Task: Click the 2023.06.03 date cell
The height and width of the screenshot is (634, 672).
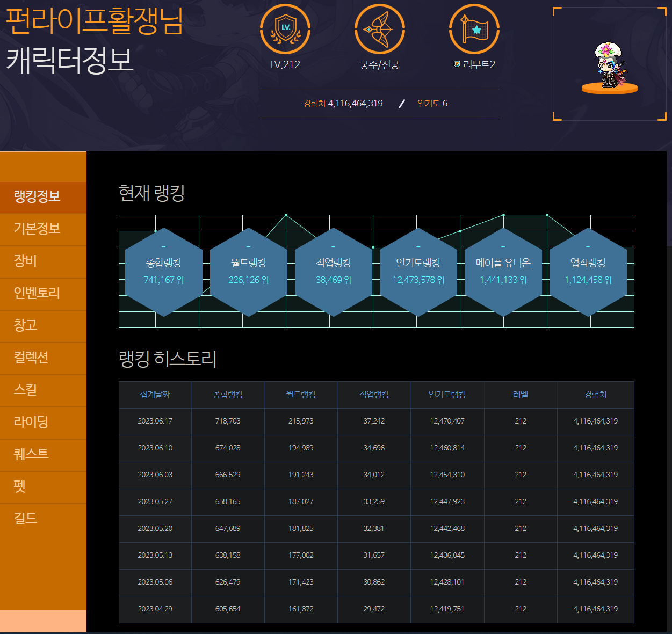Action: pos(155,475)
